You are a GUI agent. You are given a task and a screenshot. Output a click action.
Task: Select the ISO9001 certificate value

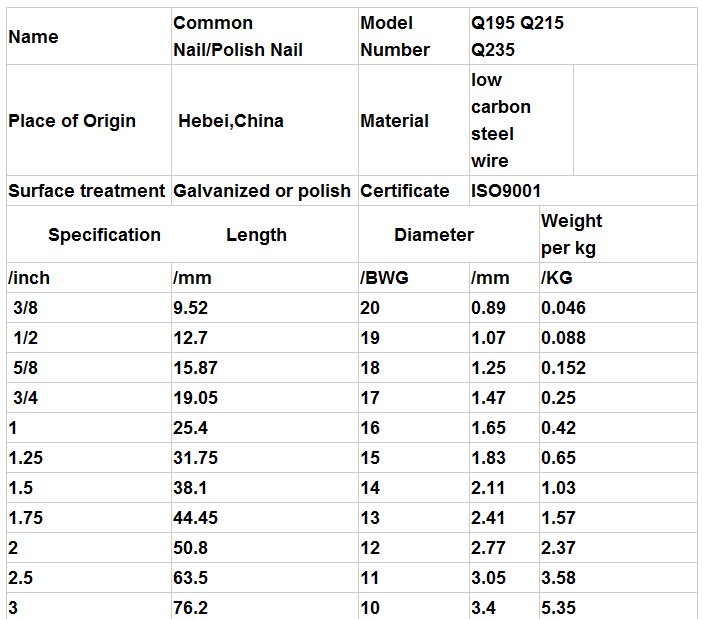coord(507,191)
